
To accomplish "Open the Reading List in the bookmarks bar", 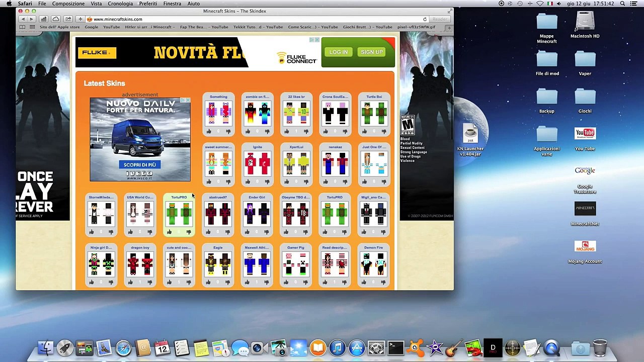I will [23, 27].
